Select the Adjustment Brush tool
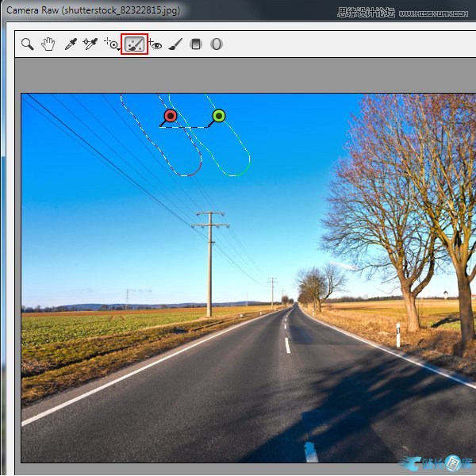This screenshot has height=476, width=476. [175, 44]
